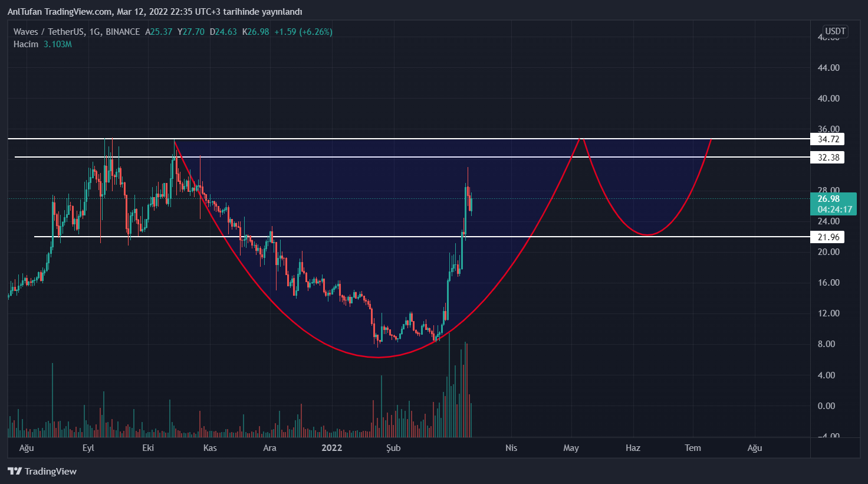
Task: Click the AnlTufan author name in header
Action: tap(24, 12)
